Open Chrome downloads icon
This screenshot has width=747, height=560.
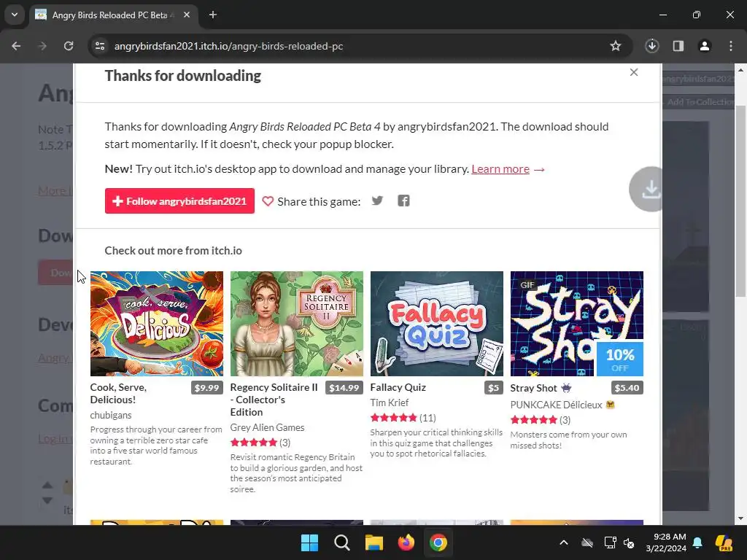click(x=651, y=46)
